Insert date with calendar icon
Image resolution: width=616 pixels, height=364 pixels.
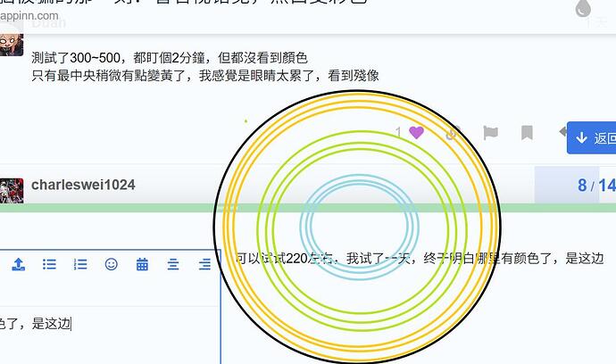[142, 264]
